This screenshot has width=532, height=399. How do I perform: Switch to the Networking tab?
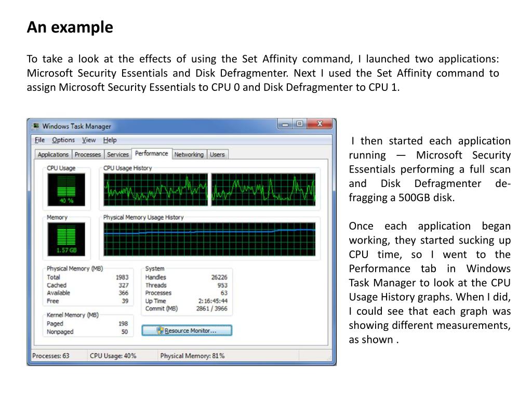[x=189, y=154]
